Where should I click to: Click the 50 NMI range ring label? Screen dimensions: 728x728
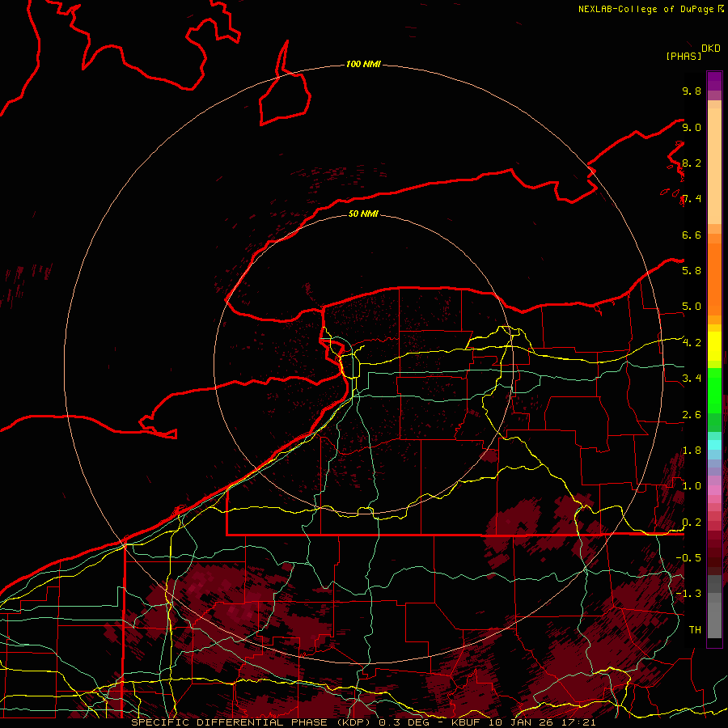pyautogui.click(x=363, y=214)
